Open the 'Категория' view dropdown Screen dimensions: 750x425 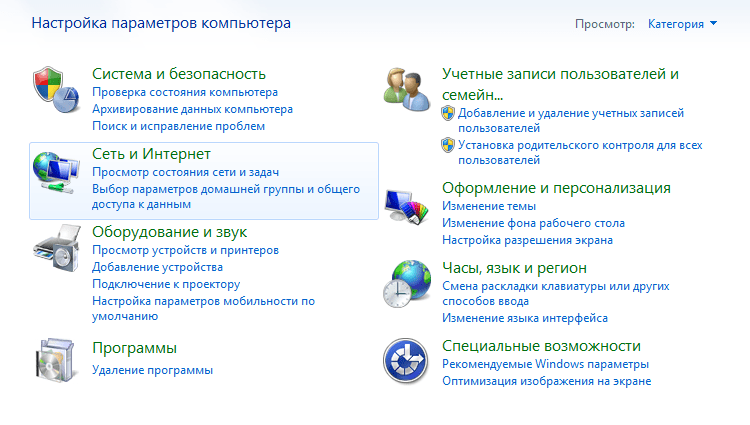tap(682, 24)
